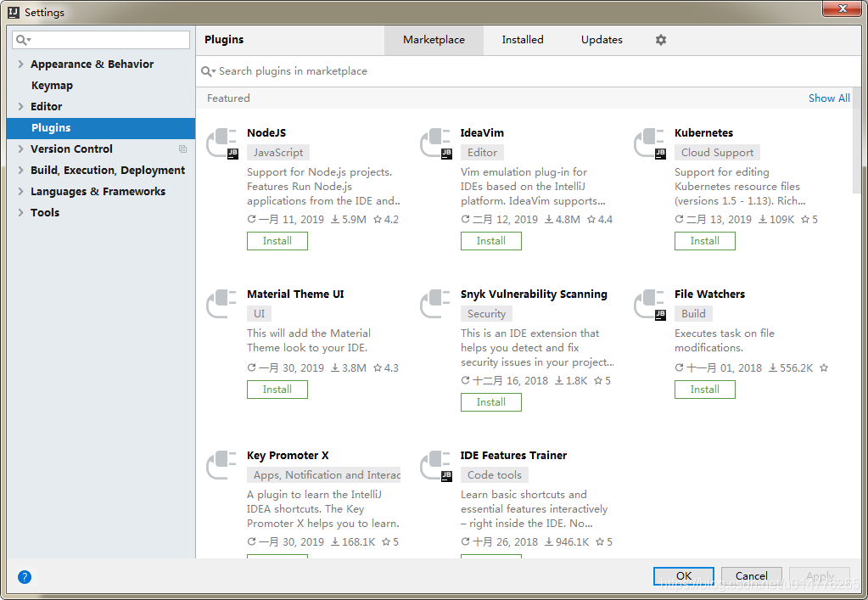This screenshot has height=600, width=868.
Task: Open marketplace search options magnifier dropdown
Action: (208, 71)
